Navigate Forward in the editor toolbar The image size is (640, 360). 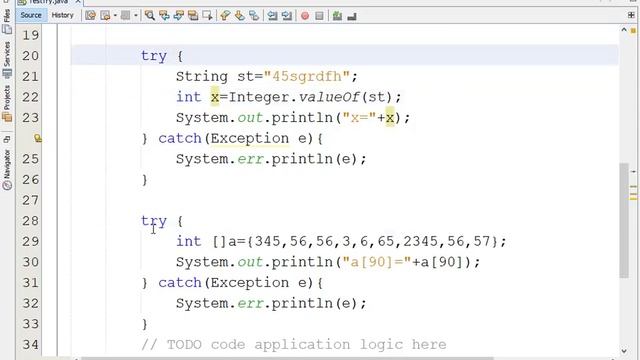[126, 16]
